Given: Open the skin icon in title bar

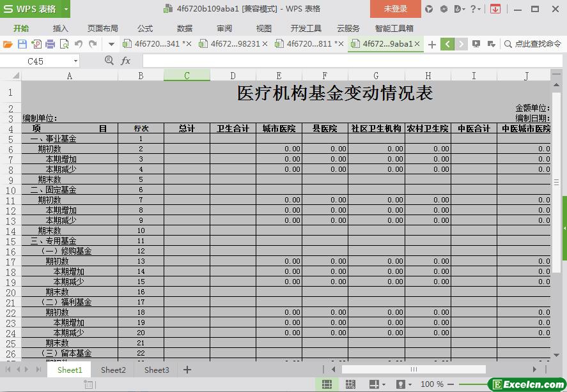Looking at the screenshot, I should point(429,9).
